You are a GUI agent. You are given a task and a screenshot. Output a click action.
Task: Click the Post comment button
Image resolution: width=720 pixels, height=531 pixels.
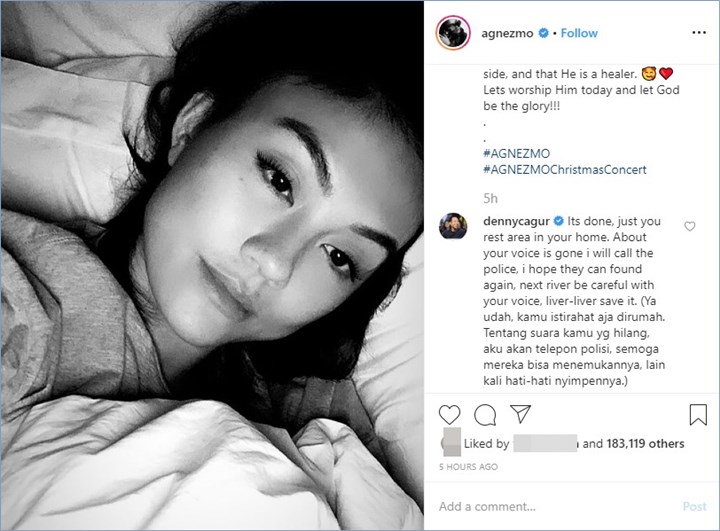point(694,506)
